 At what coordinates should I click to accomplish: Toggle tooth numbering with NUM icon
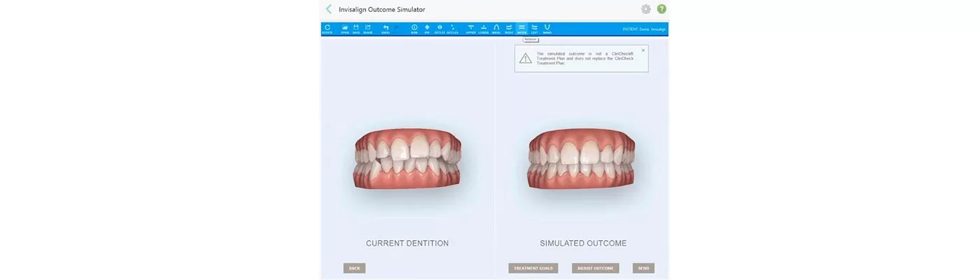(x=414, y=29)
